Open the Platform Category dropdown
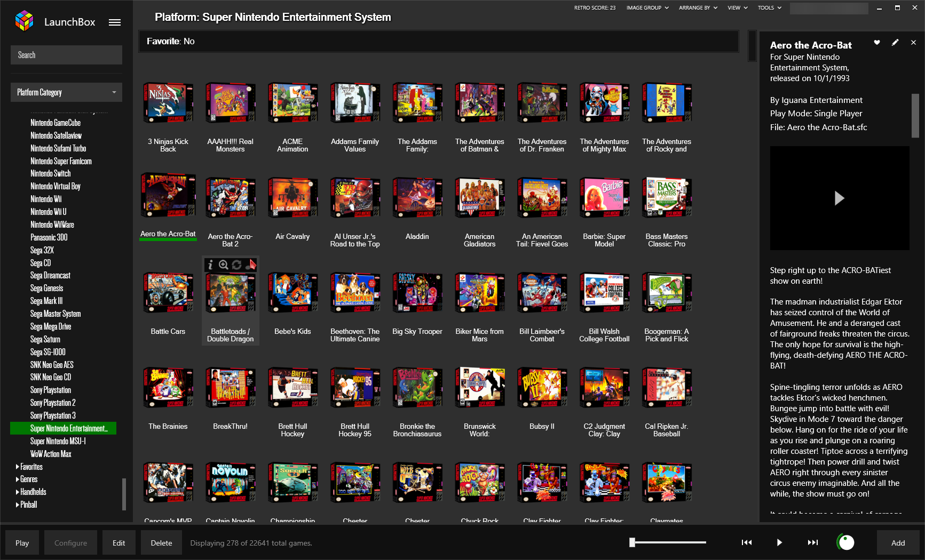 point(66,92)
